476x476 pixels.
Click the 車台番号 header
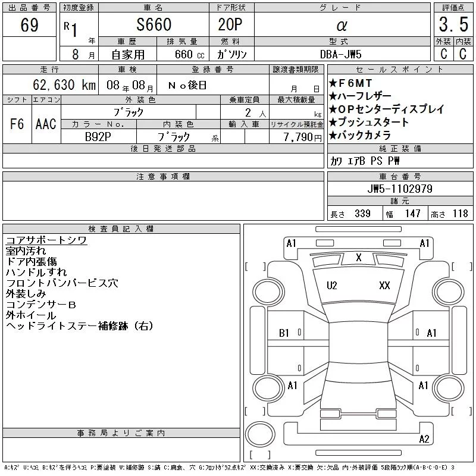pos(400,176)
